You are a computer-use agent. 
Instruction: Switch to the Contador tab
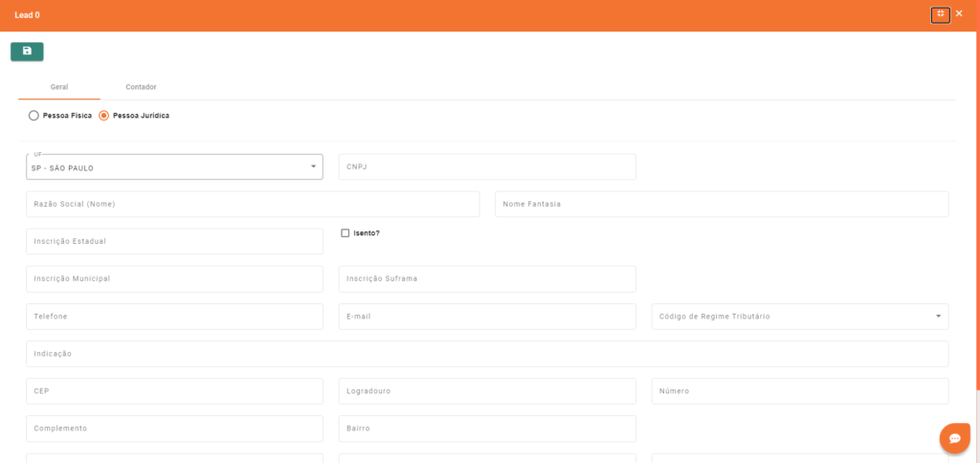(141, 87)
